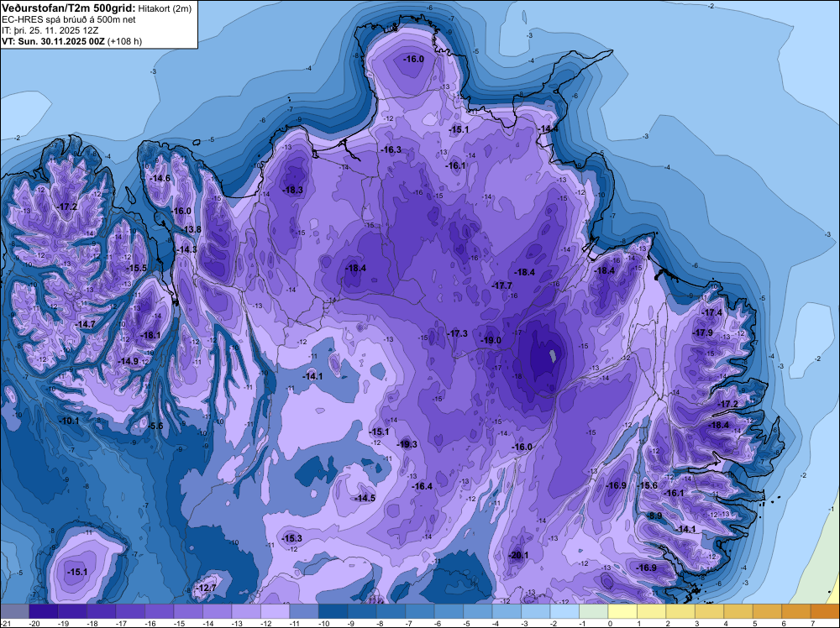Select the -14.3 temperature label
The image size is (840, 628).
click(186, 250)
